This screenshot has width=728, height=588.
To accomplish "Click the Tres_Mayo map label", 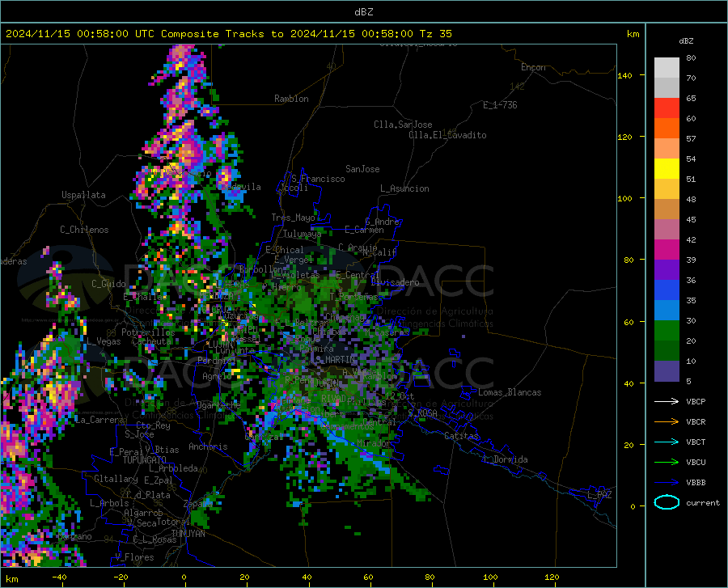I will tap(293, 218).
